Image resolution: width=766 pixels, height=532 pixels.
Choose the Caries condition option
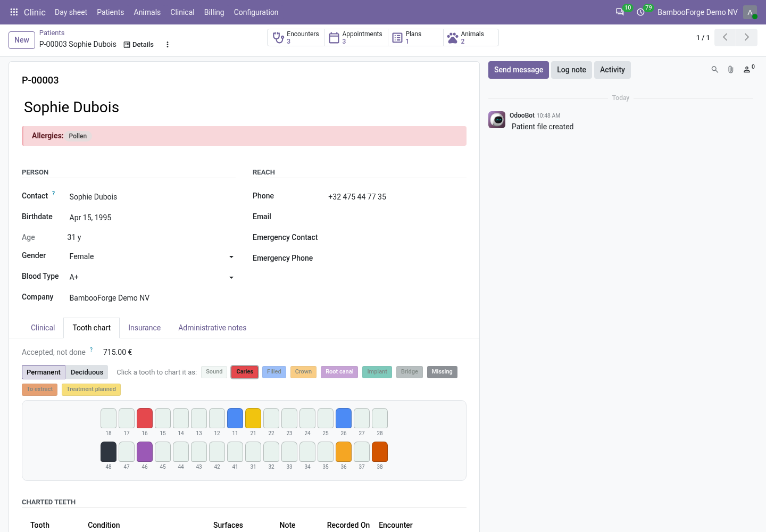point(245,372)
